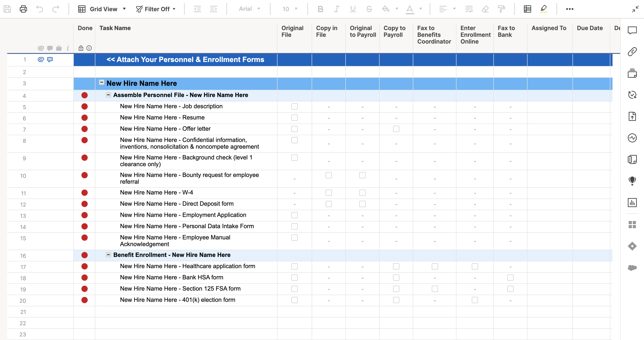
Task: Check Original File for Job description row
Action: coord(294,107)
